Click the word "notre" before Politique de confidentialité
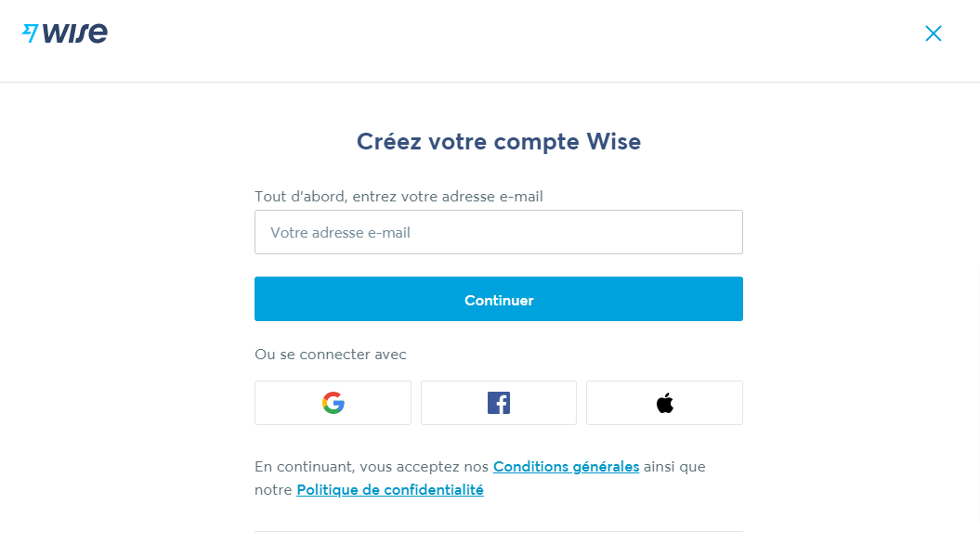 tap(273, 490)
